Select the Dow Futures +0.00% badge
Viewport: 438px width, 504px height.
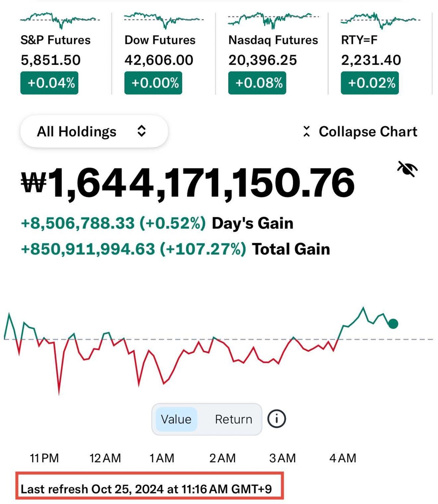click(x=153, y=83)
